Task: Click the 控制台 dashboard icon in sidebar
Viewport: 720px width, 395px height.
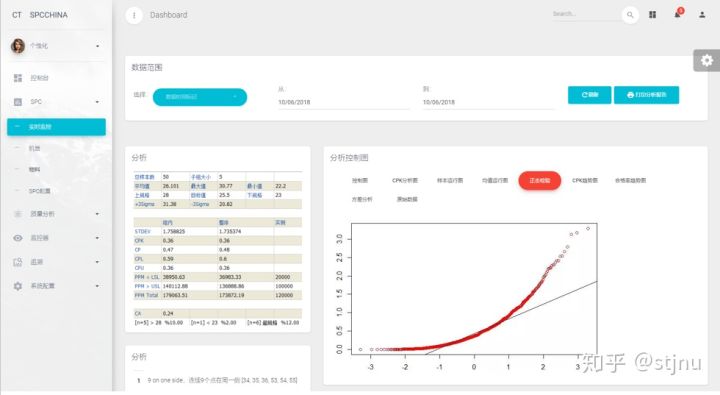Action: click(x=18, y=78)
